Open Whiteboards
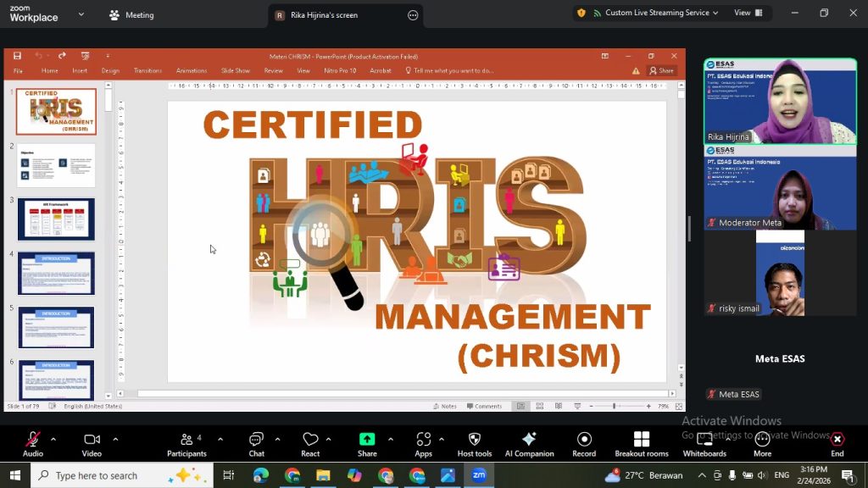The height and width of the screenshot is (488, 868). [704, 444]
